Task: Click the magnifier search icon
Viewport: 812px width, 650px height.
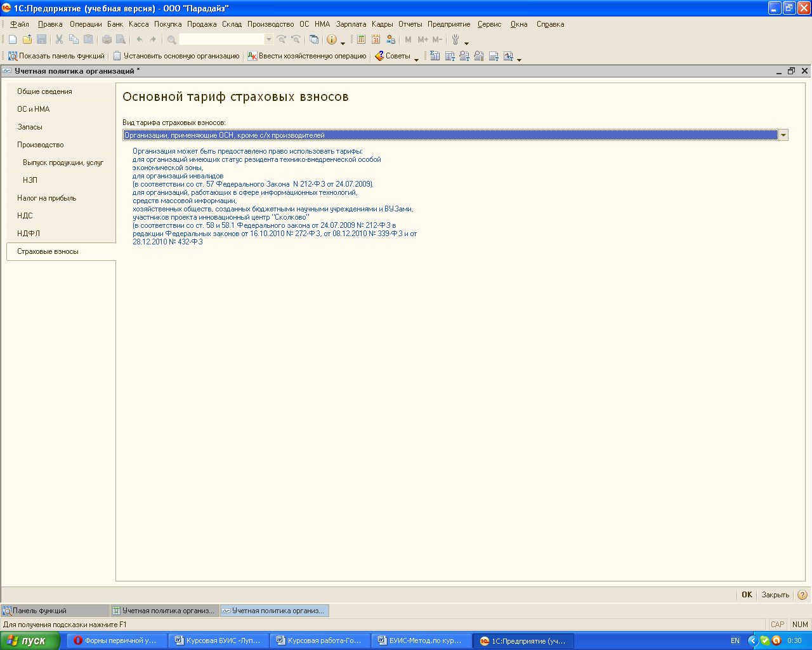Action: point(172,39)
